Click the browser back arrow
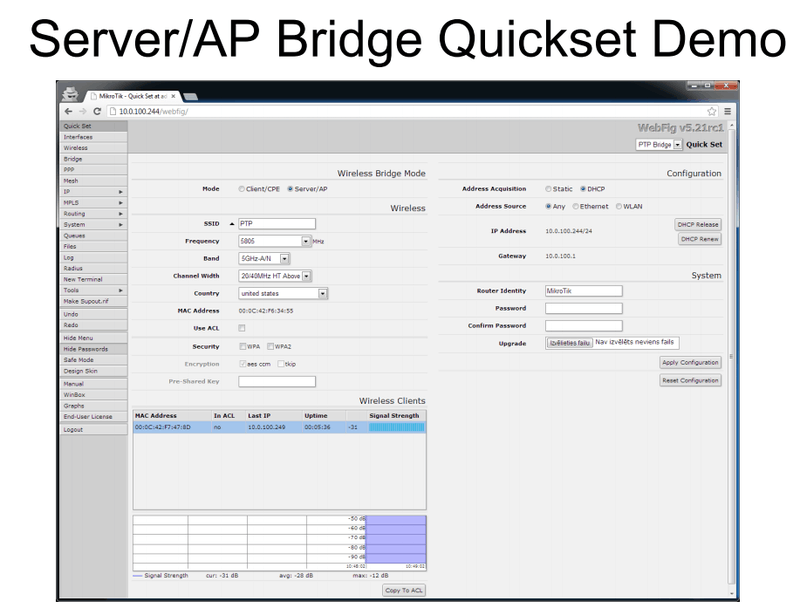This screenshot has height=608, width=800. tap(68, 111)
